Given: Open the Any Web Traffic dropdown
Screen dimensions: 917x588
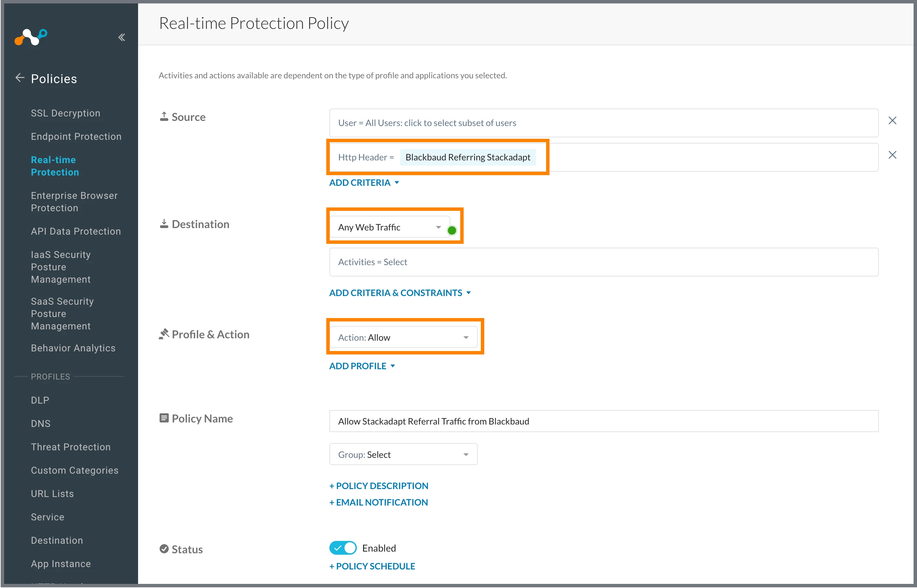Looking at the screenshot, I should [x=389, y=227].
